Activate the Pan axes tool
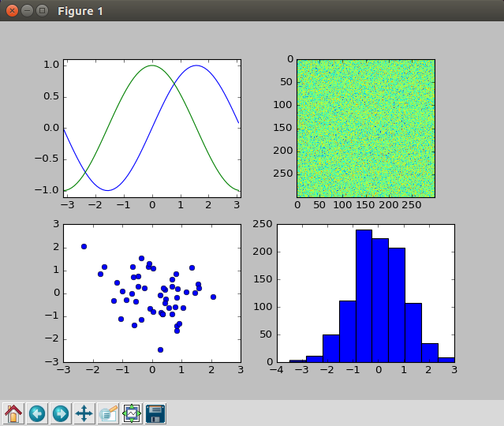 84,413
